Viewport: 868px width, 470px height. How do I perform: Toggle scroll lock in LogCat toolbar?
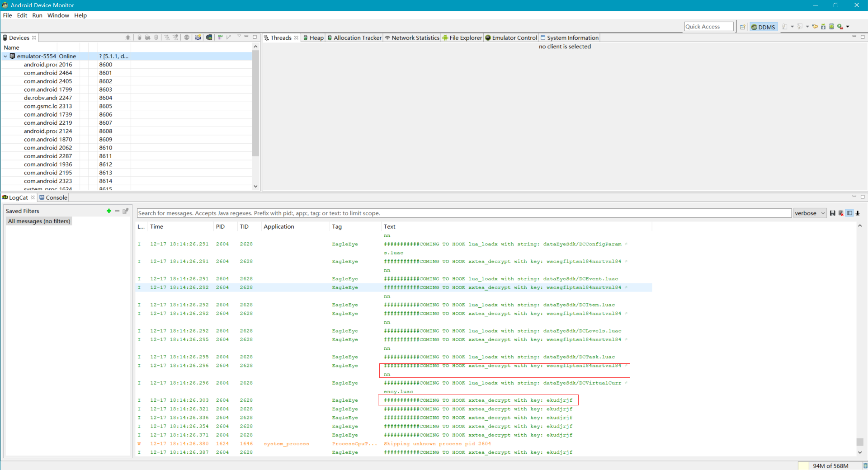pos(858,213)
